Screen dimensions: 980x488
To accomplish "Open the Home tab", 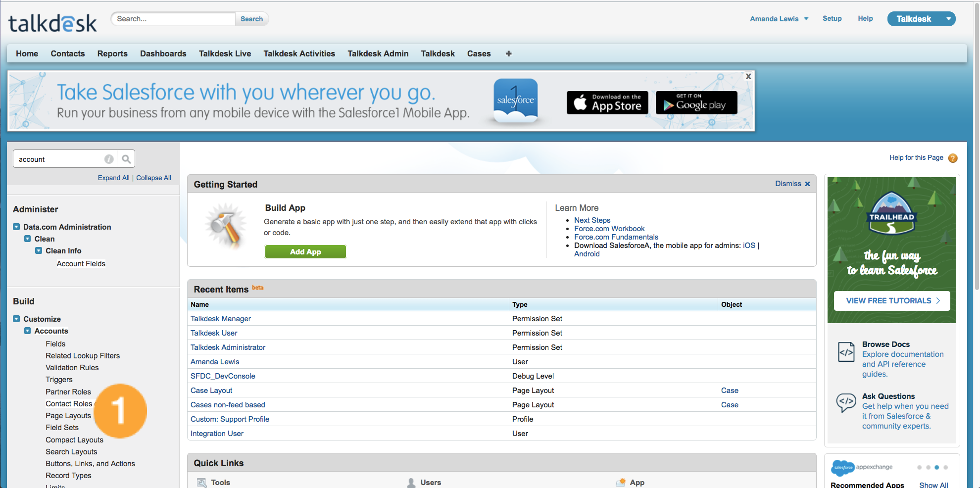I will pos(27,53).
